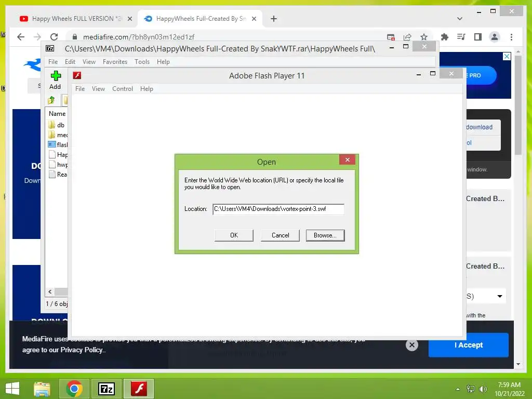
Task: Click the page vertical scrollbar thumb
Action: point(518,105)
